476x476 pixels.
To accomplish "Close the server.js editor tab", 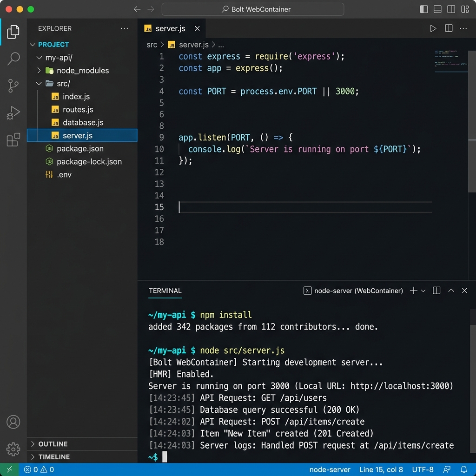I will tap(197, 28).
